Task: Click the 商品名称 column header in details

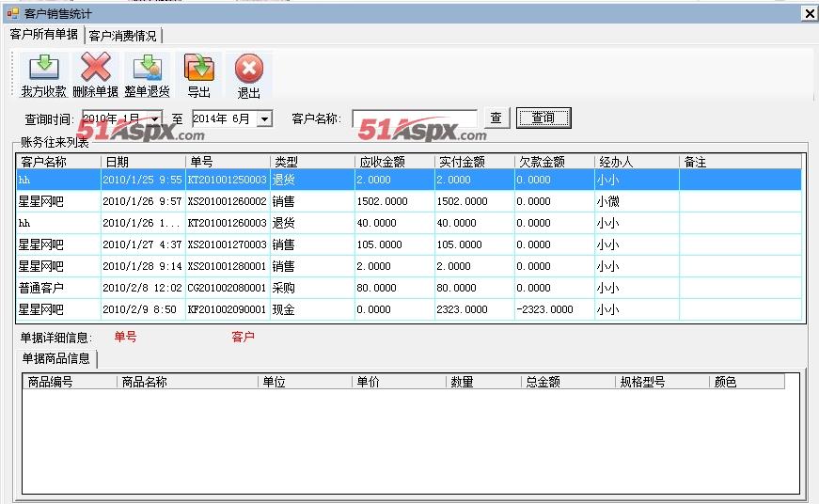Action: click(x=186, y=382)
